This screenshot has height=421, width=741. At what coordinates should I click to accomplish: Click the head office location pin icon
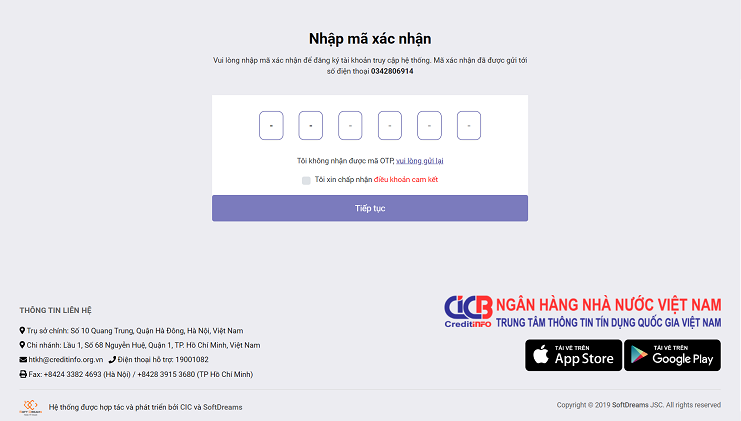click(x=22, y=330)
